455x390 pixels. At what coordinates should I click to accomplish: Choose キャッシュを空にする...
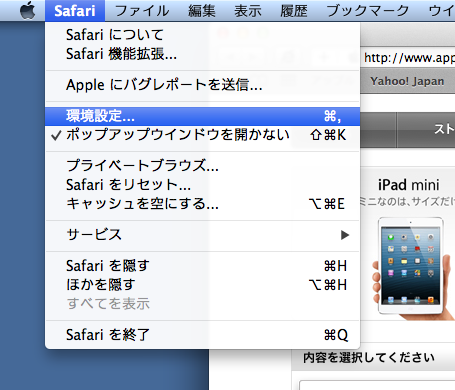(203, 203)
